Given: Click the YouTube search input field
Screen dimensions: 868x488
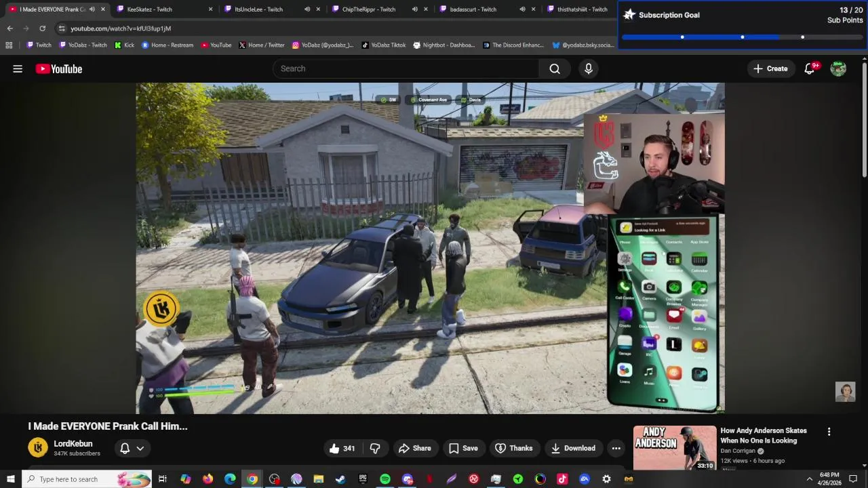Looking at the screenshot, I should [406, 68].
